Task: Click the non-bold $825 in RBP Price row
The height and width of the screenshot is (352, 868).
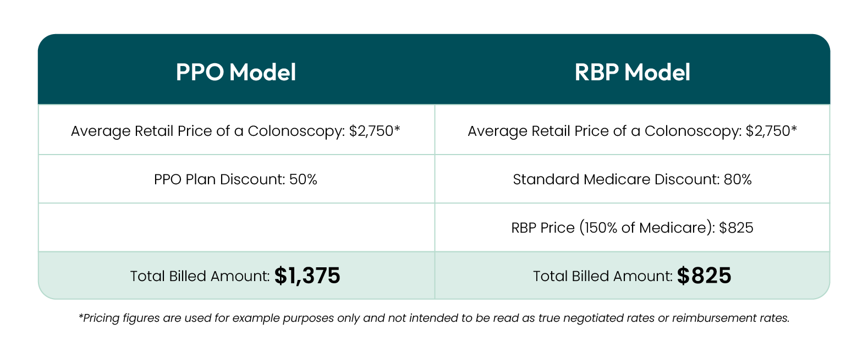Action: 736,228
